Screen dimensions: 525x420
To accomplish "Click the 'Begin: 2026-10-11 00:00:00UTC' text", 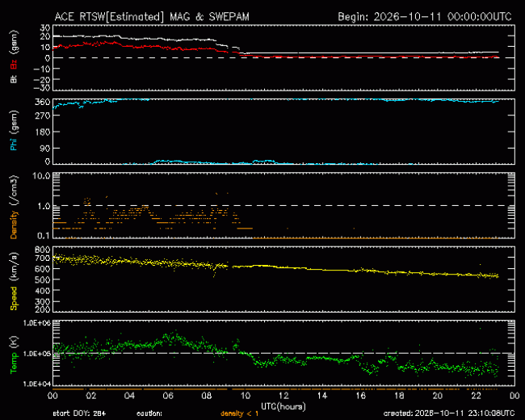I will point(425,17).
